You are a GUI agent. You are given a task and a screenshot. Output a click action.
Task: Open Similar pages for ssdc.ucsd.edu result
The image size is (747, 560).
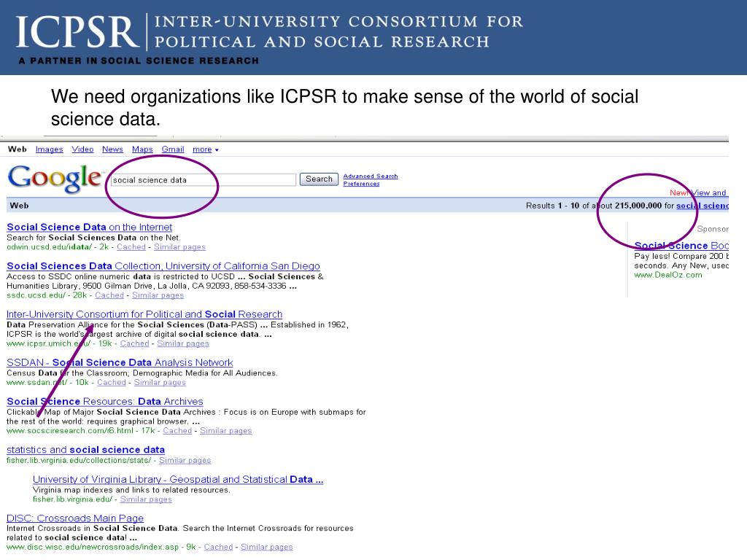(x=158, y=295)
